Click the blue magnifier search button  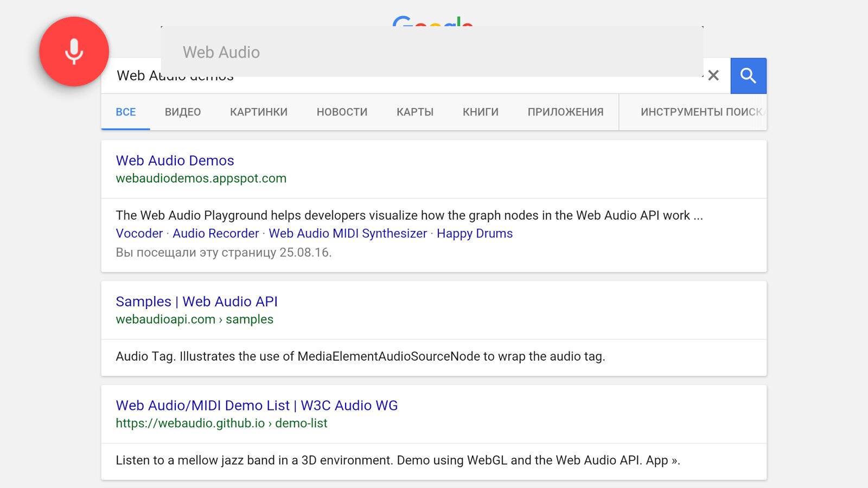tap(748, 76)
